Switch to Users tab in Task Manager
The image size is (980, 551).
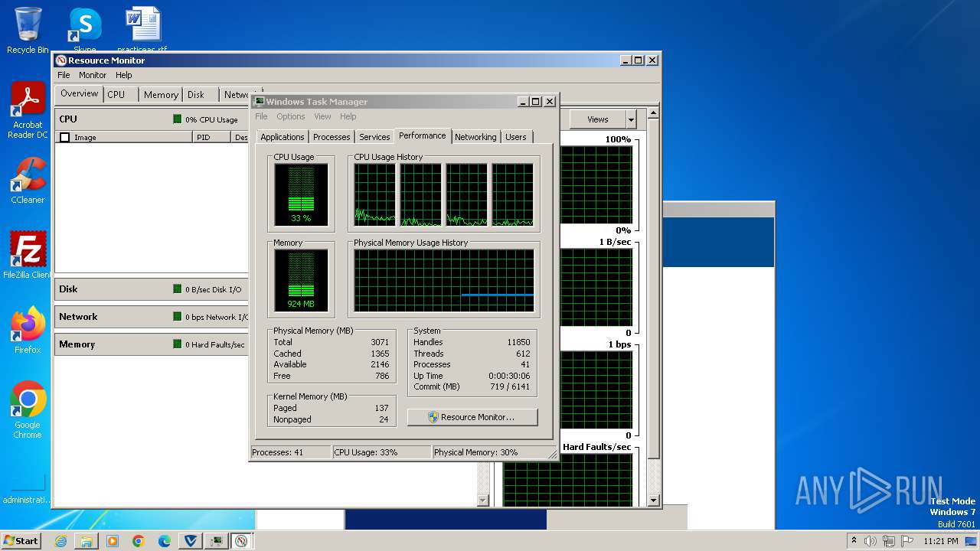pyautogui.click(x=516, y=137)
